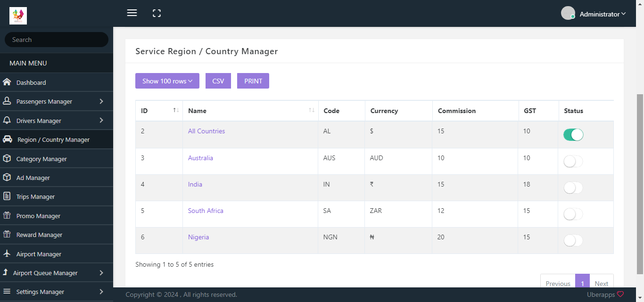Toggle the hamburger sidebar menu icon
This screenshot has height=302, width=644.
[x=132, y=13]
